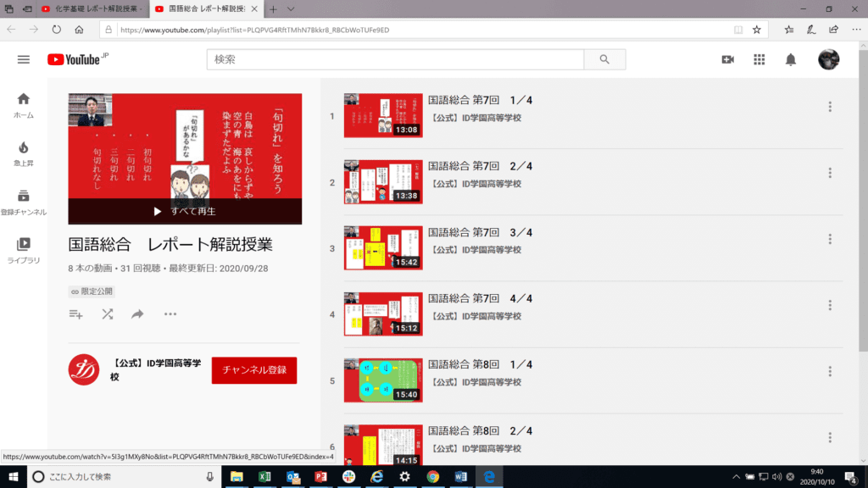Open video 国語総合 第8回 1/4 title
The height and width of the screenshot is (488, 868).
[480, 364]
